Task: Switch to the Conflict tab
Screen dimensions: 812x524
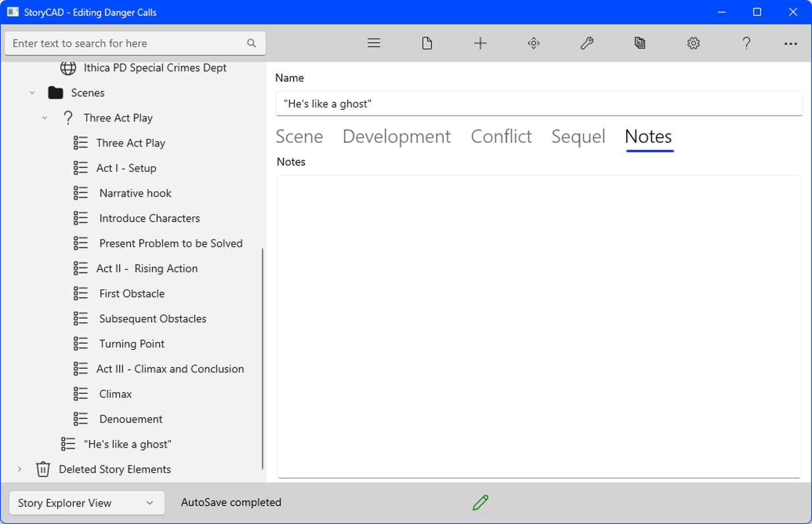Action: pos(501,136)
